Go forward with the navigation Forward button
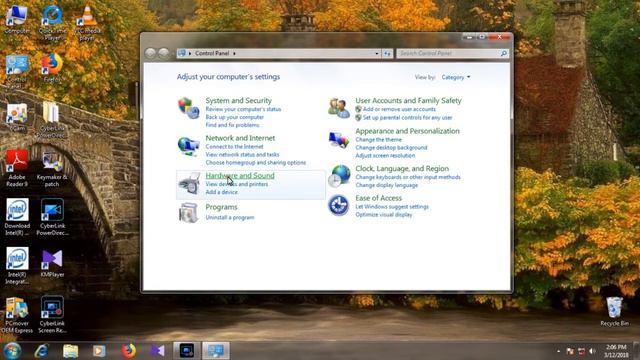 click(x=163, y=53)
